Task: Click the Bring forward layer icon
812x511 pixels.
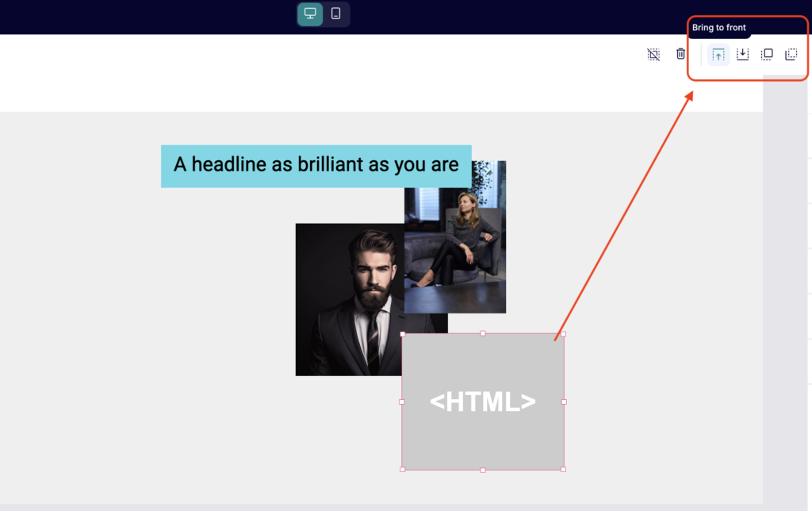Action: (x=767, y=55)
